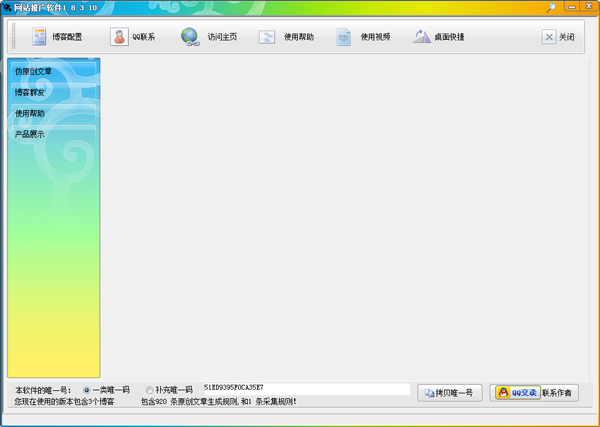The width and height of the screenshot is (600, 427).
Task: Click the 联系作者 label
Action: [x=556, y=393]
